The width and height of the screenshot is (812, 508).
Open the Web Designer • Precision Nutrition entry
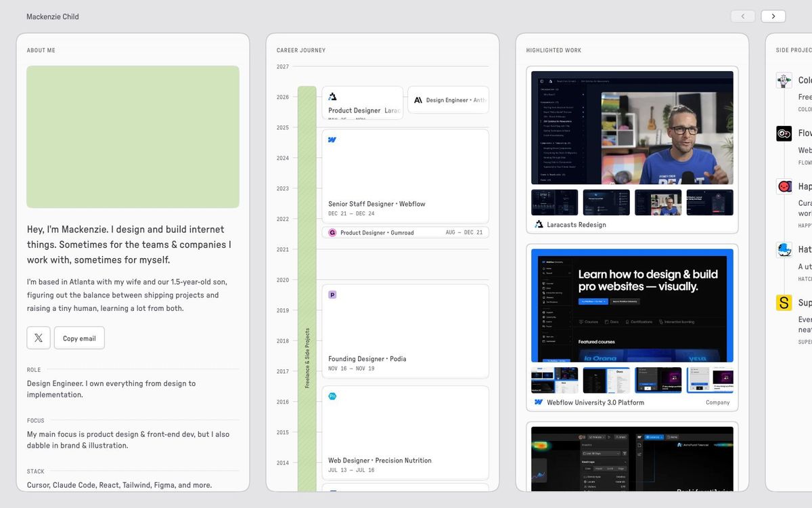tap(405, 433)
